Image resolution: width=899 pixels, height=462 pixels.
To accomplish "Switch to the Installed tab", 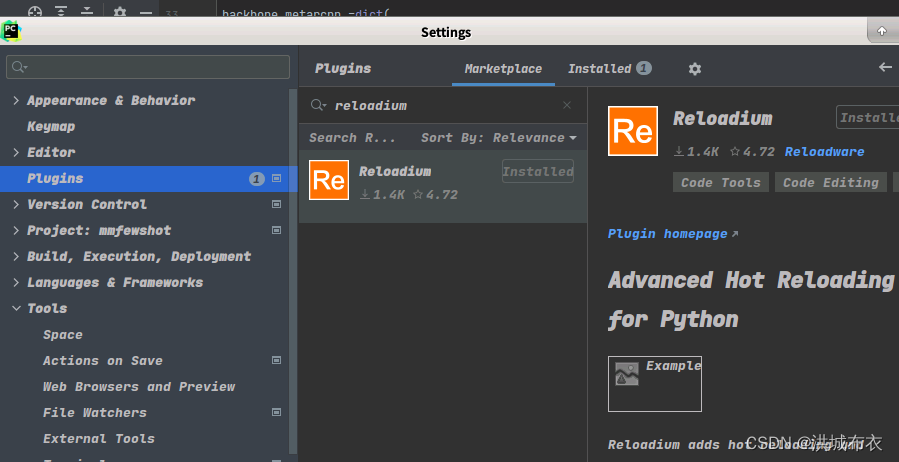I will [x=609, y=69].
